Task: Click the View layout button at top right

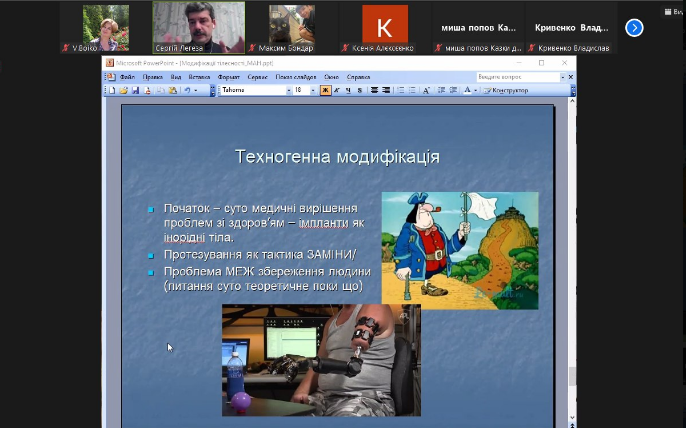Action: coord(674,12)
